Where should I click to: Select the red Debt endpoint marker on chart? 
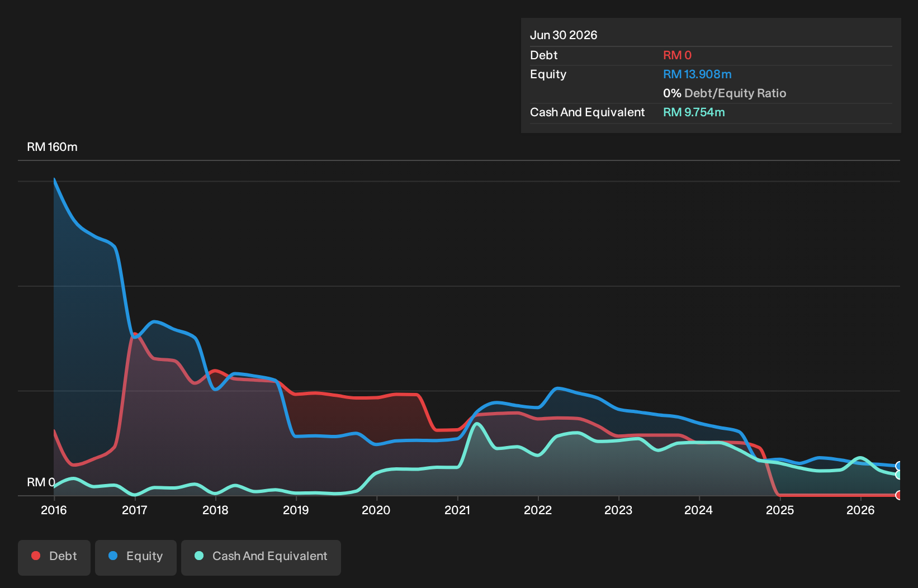(x=899, y=495)
